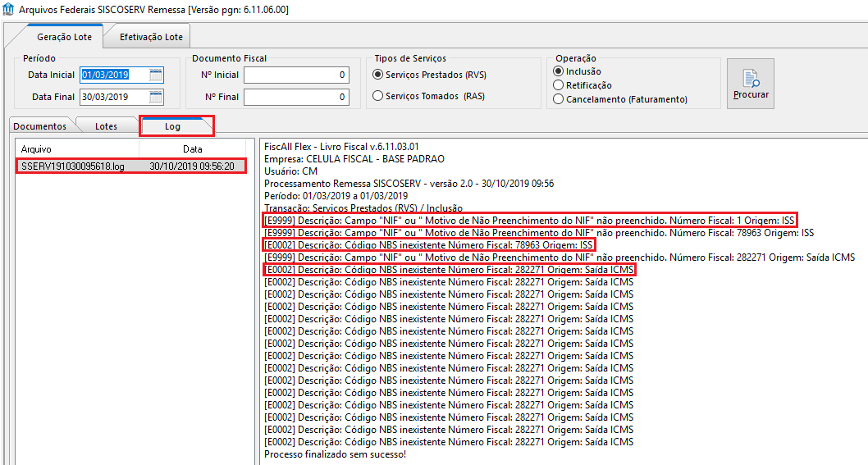Switch to the Geração Lote tab
868x465 pixels.
point(64,37)
